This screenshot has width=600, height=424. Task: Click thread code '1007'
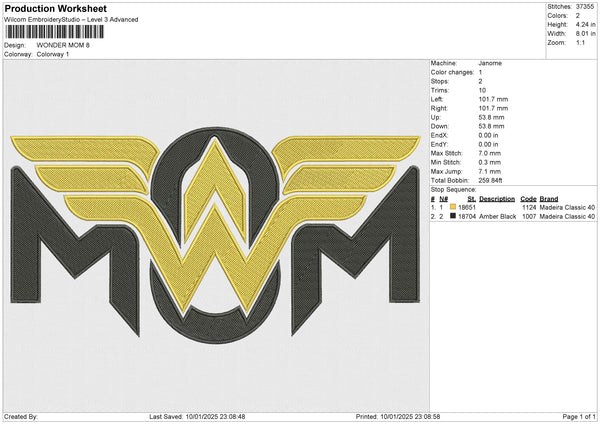tap(529, 217)
